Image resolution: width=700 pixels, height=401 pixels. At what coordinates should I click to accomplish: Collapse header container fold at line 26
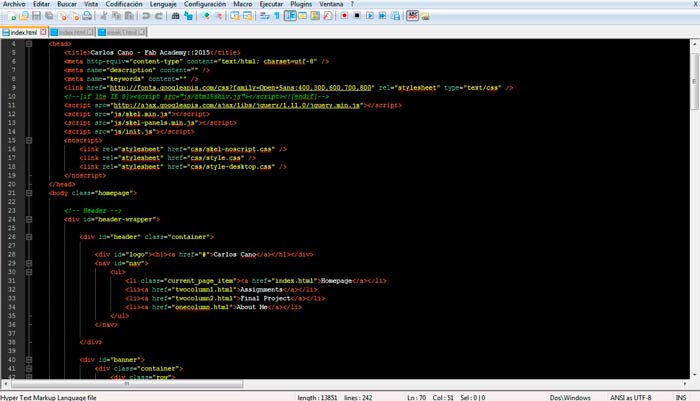click(x=29, y=237)
